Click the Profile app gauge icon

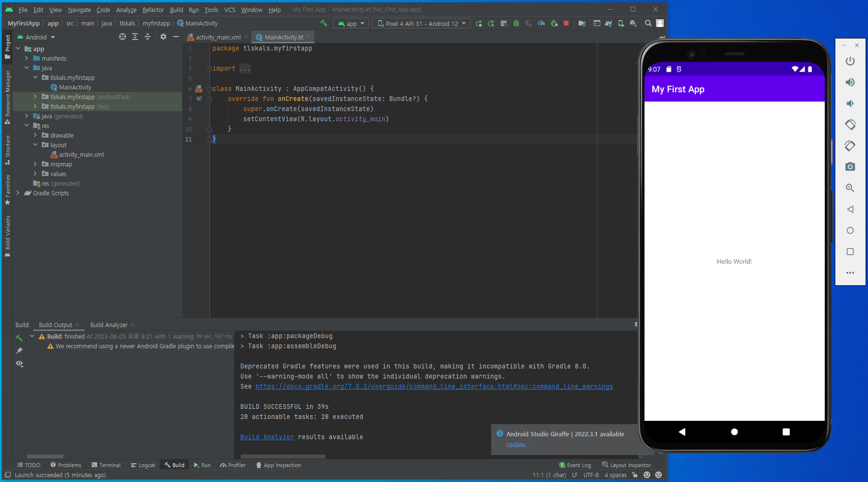(541, 23)
